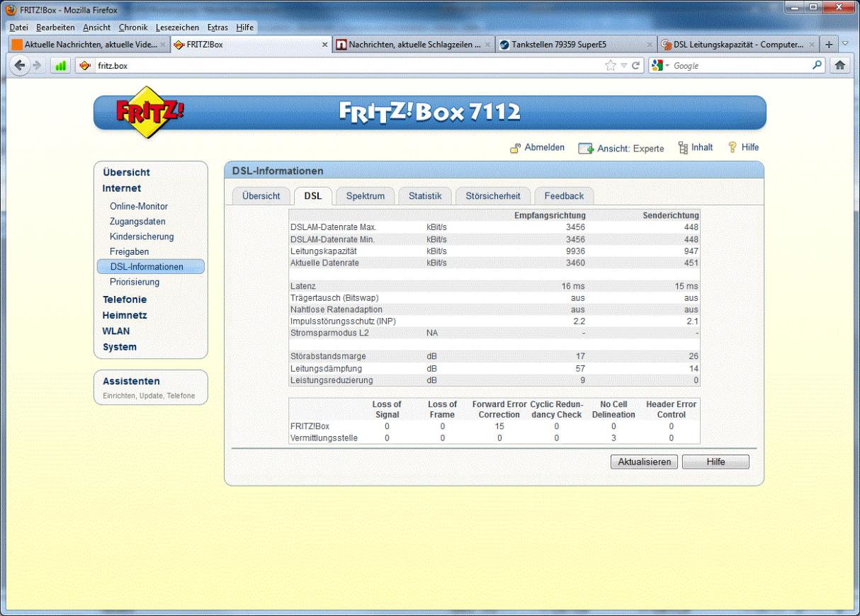
Task: Open Heimnetz in the sidebar
Action: 125,315
